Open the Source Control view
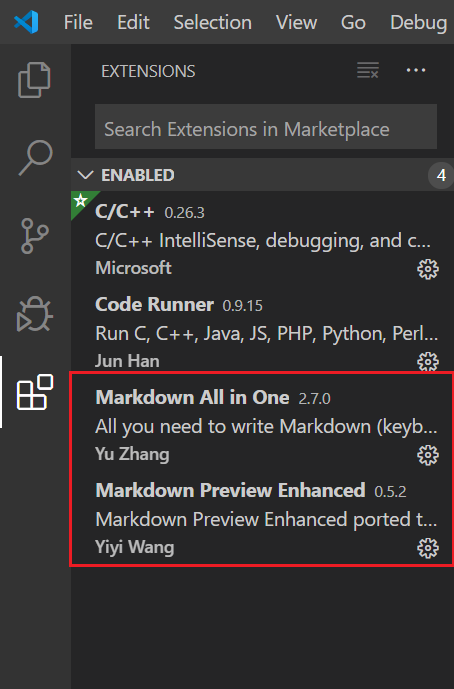Viewport: 454px width, 689px height. pyautogui.click(x=34, y=236)
